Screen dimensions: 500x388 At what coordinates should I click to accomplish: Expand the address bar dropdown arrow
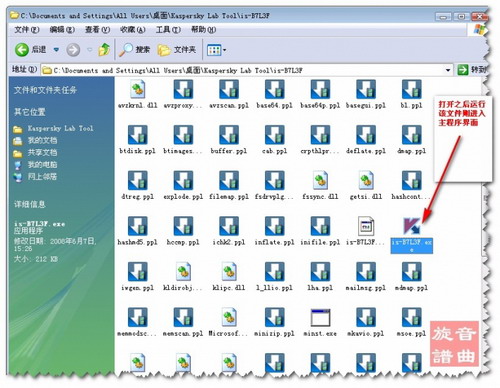[448, 70]
